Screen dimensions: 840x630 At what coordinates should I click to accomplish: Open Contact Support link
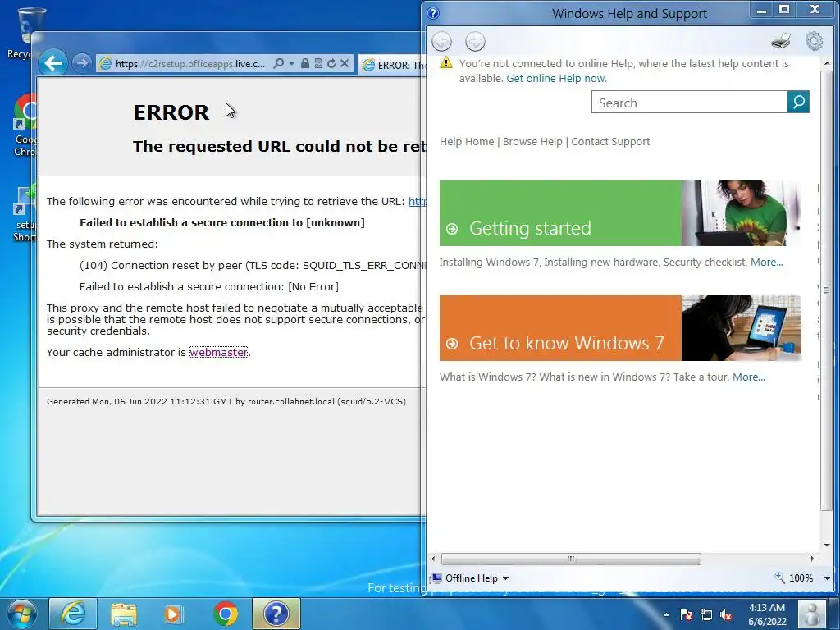[610, 141]
